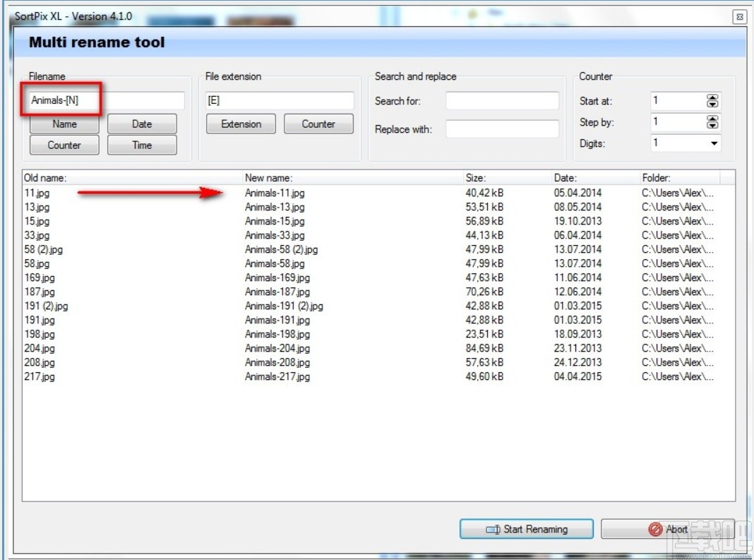The image size is (754, 560).
Task: Click the Replace with input field
Action: coord(502,129)
